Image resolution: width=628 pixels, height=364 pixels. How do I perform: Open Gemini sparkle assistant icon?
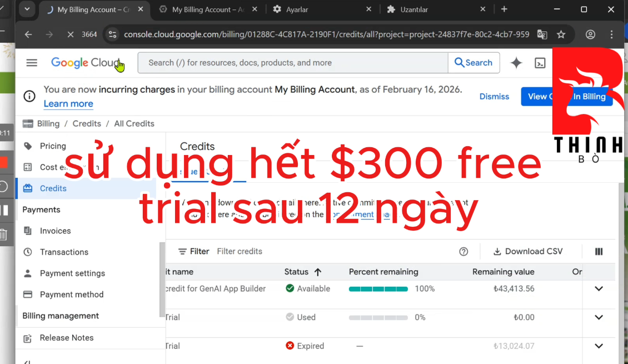pos(516,63)
